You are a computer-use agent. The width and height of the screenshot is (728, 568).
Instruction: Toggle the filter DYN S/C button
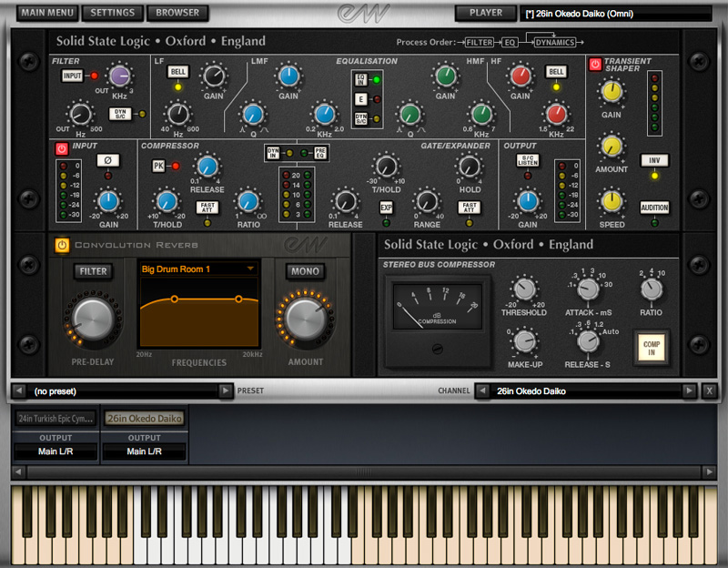(120, 114)
